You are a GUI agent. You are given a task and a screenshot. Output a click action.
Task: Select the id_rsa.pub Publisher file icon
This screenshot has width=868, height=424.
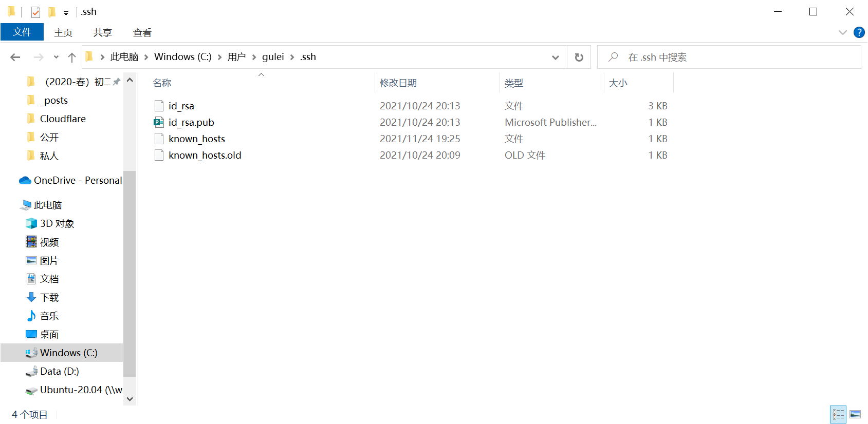(x=159, y=122)
